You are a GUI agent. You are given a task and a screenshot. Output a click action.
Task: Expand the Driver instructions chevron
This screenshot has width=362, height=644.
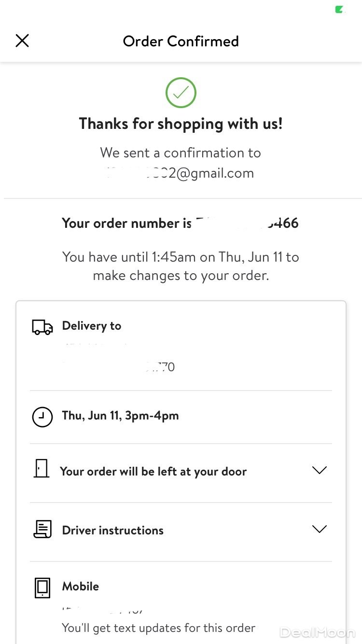(x=320, y=529)
